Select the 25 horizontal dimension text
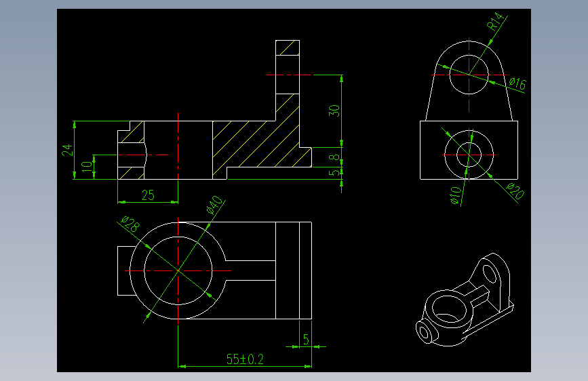This screenshot has height=381, width=588. [148, 195]
